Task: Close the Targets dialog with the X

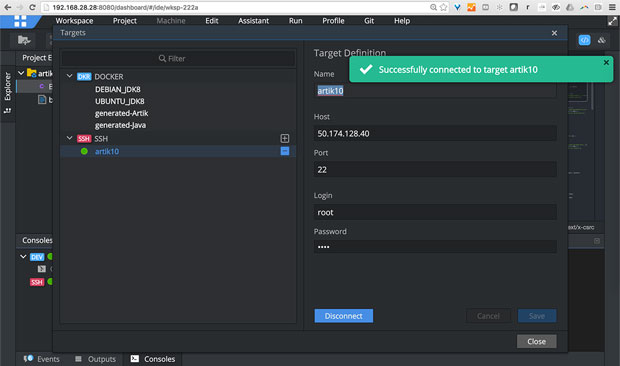Action: [554, 33]
